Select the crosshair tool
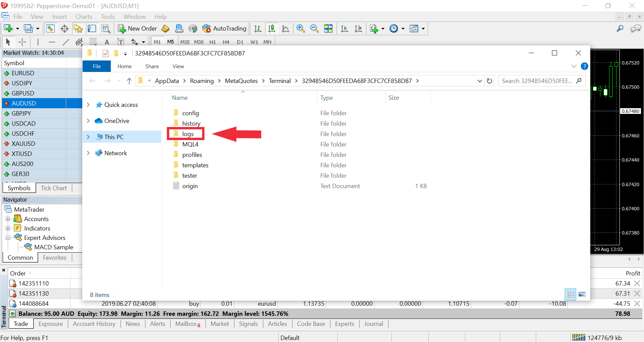This screenshot has height=342, width=644. pos(22,42)
